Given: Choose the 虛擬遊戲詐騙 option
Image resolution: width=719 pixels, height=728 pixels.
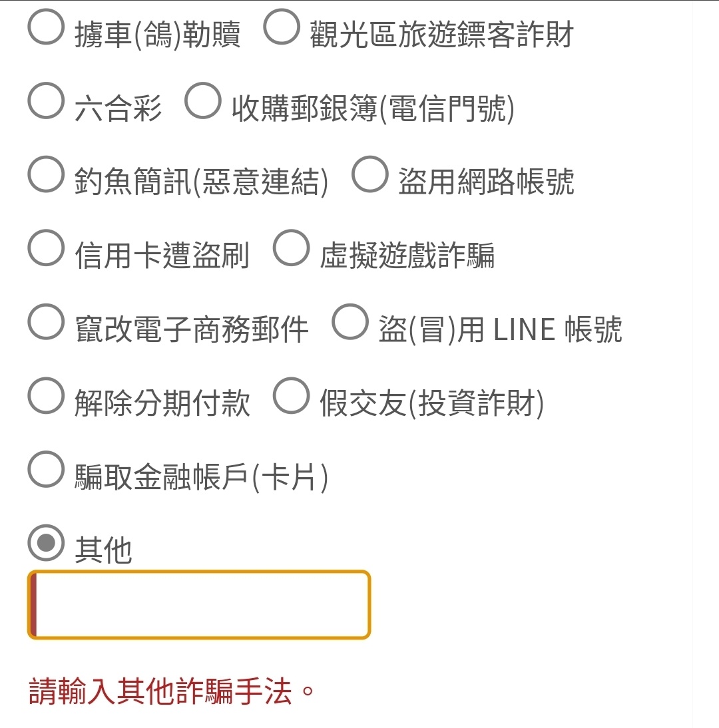Looking at the screenshot, I should click(291, 248).
